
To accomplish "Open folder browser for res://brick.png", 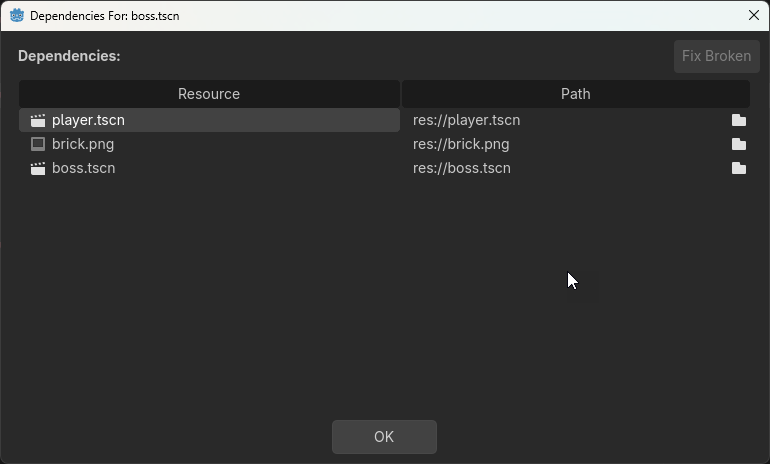I will click(x=739, y=144).
